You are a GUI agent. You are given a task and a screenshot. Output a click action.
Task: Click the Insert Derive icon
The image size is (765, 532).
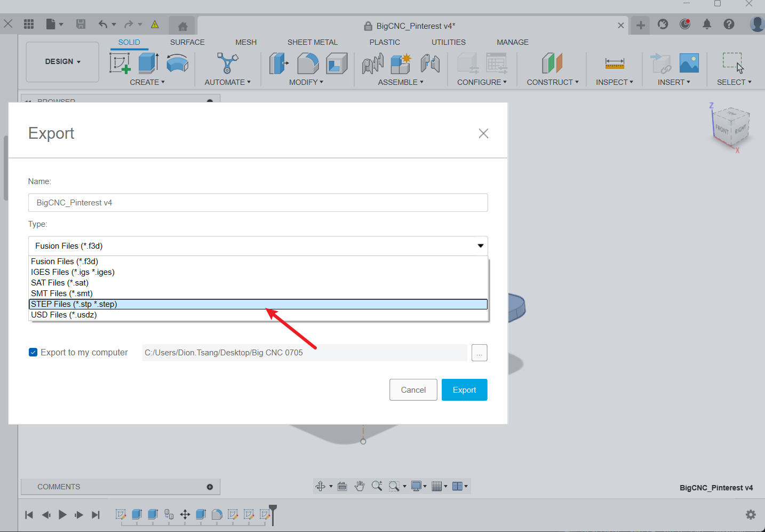coord(660,63)
